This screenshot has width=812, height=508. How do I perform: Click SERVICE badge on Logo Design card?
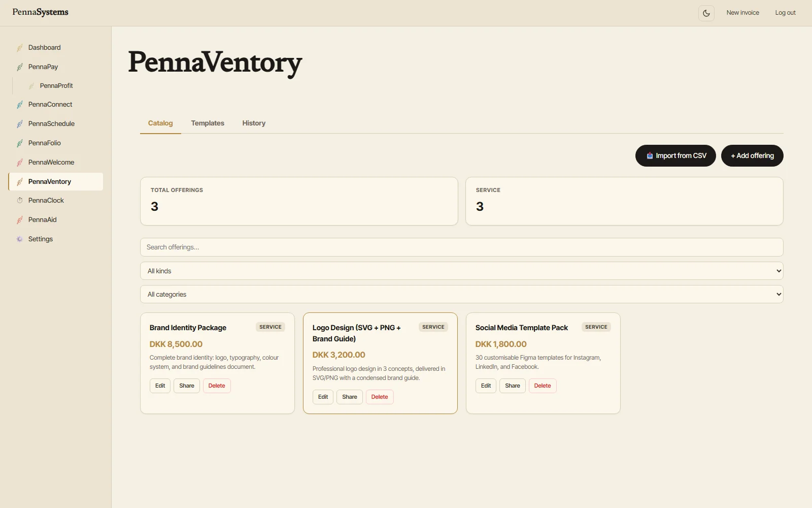click(x=433, y=327)
